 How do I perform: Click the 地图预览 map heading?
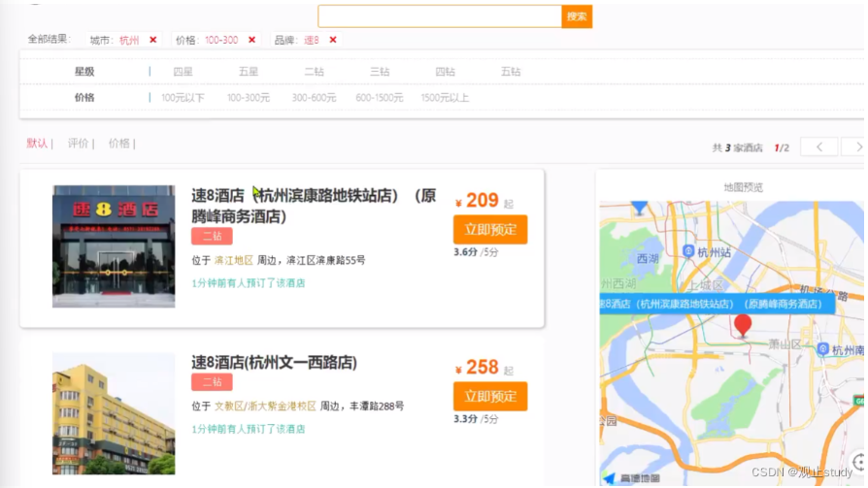[x=744, y=187]
